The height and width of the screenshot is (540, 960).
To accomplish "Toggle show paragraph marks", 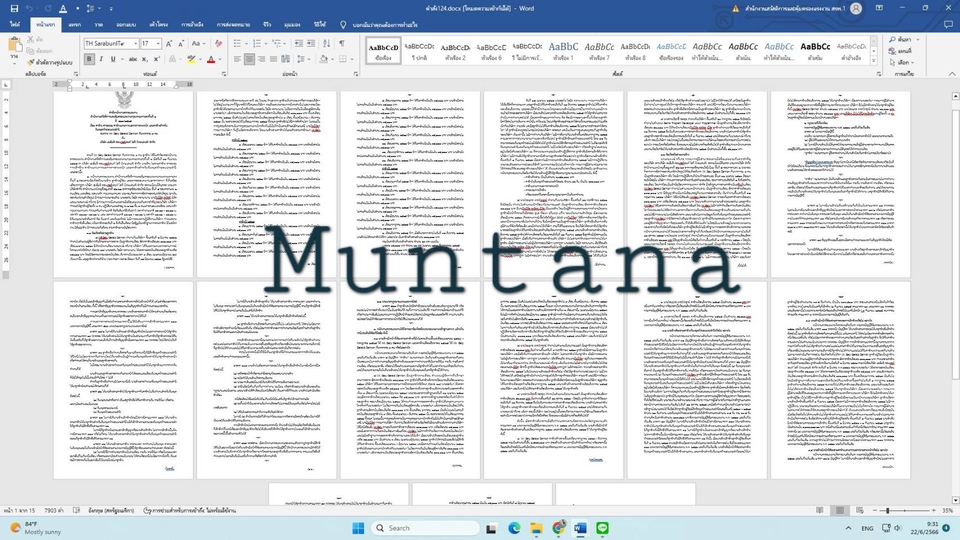I will pos(342,43).
